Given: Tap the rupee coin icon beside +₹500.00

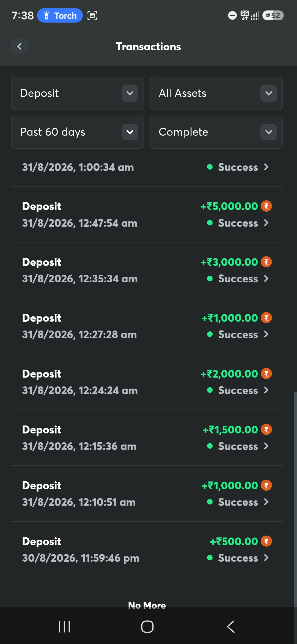Looking at the screenshot, I should point(266,541).
